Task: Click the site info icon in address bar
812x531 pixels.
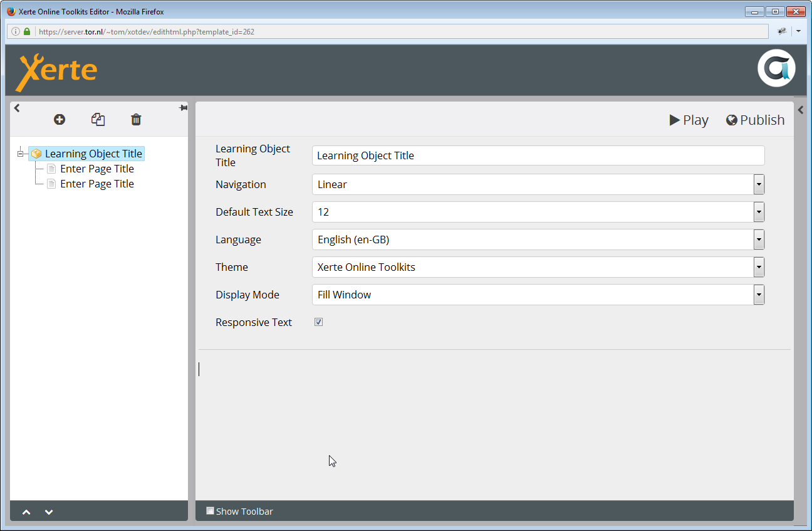Action: pyautogui.click(x=16, y=31)
